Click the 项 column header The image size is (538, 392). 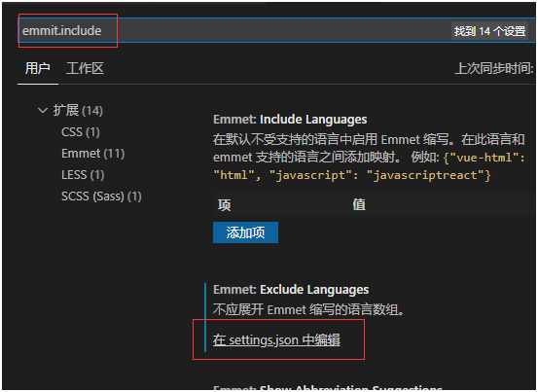point(224,204)
